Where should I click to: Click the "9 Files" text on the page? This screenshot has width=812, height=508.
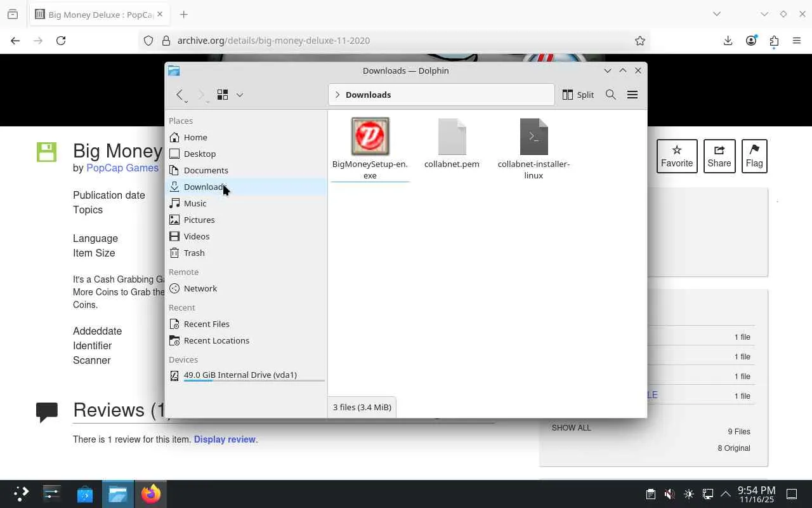(x=739, y=432)
